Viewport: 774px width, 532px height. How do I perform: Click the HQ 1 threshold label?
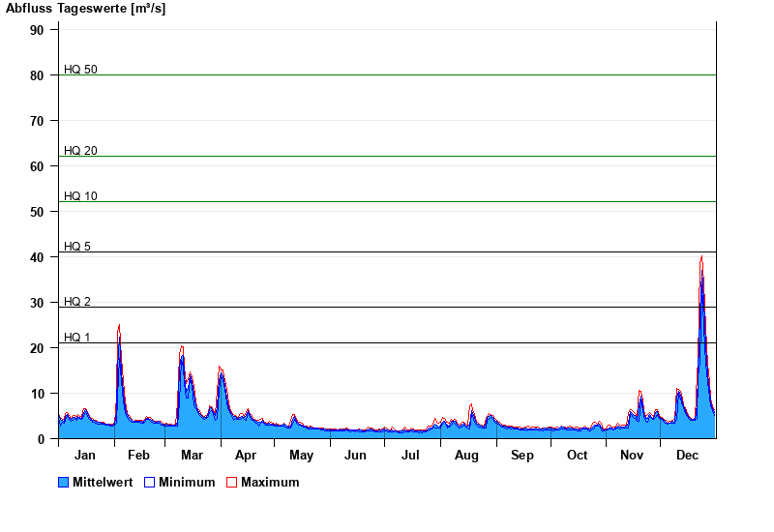click(77, 338)
